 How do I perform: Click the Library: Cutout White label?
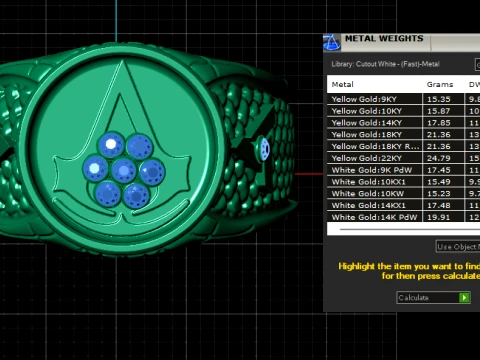(385, 64)
